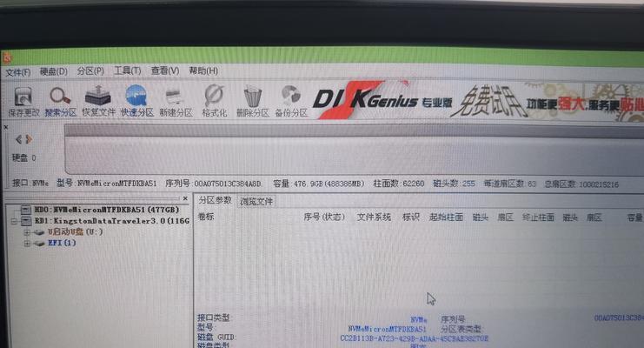
Task: Click the 起始柱面 column header
Action: (446, 217)
